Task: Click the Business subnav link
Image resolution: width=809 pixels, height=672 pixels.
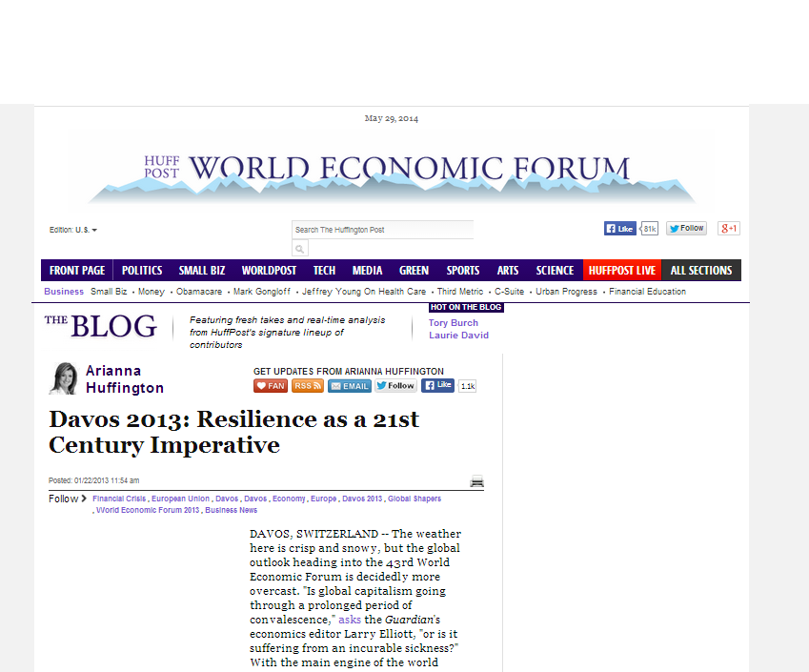Action: [64, 292]
